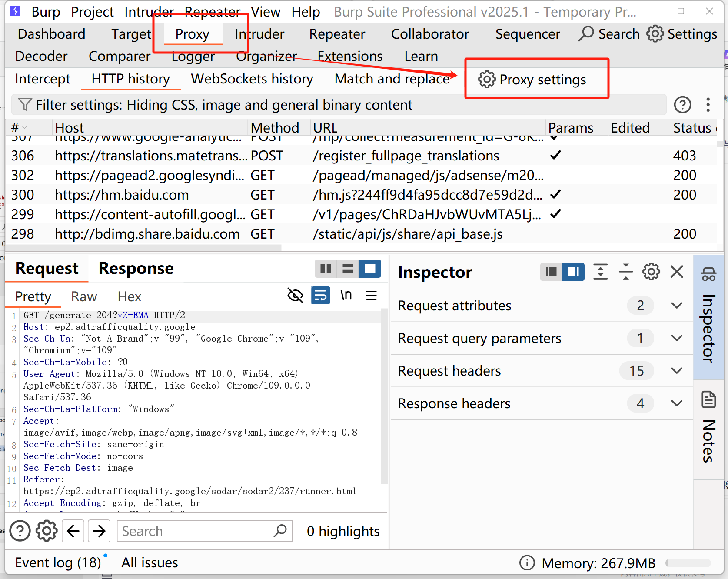Sort by the Host column header
This screenshot has height=579, width=728.
point(150,127)
